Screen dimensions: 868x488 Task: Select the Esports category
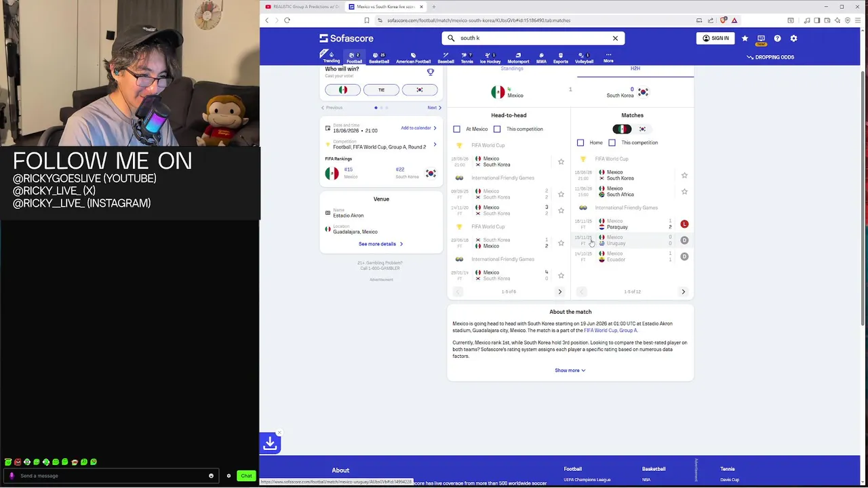[561, 58]
